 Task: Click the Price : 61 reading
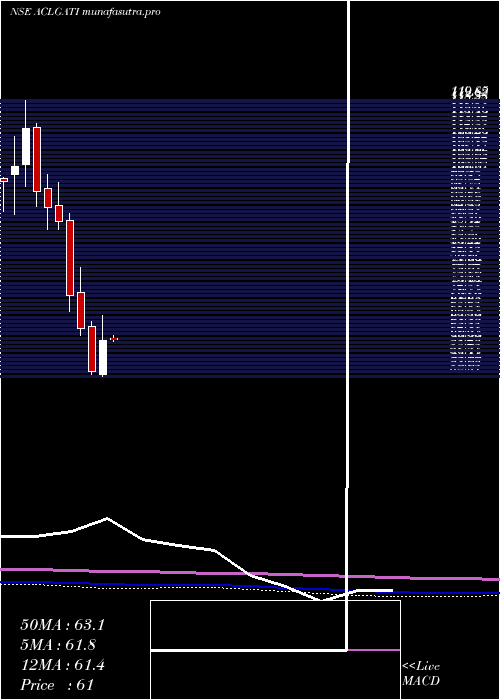click(57, 685)
